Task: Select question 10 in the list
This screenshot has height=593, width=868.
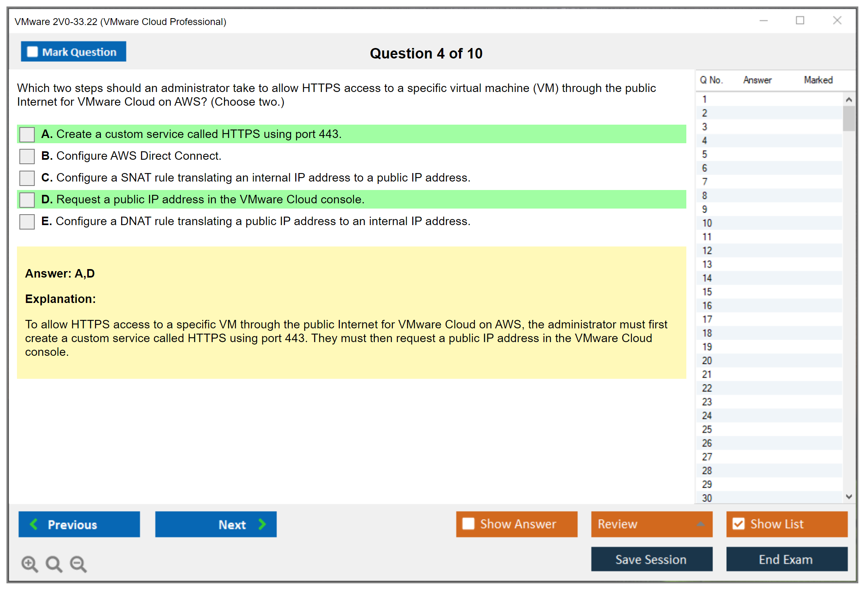Action: [x=707, y=223]
